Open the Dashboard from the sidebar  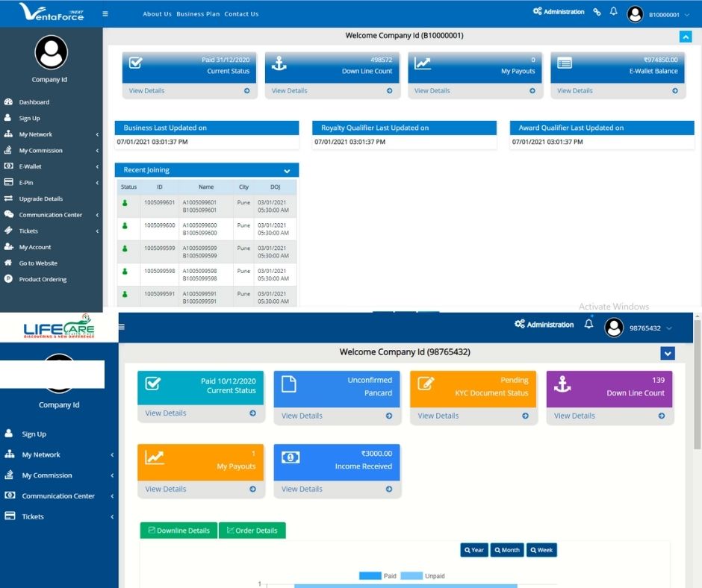point(34,101)
